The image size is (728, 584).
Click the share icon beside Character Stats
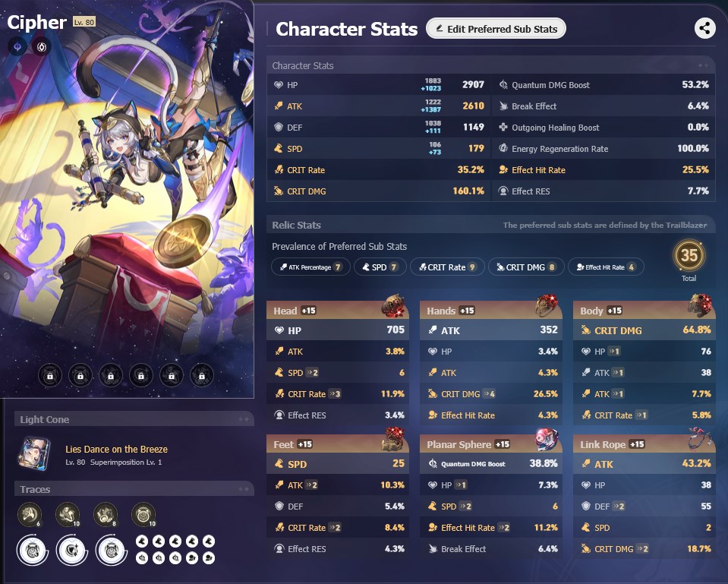[x=704, y=28]
